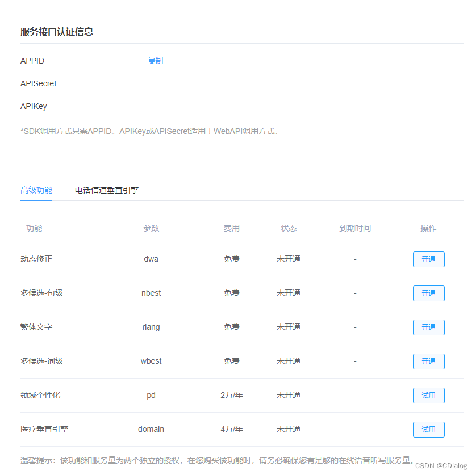Click the 参数 column header
The image size is (476, 475).
coord(151,228)
